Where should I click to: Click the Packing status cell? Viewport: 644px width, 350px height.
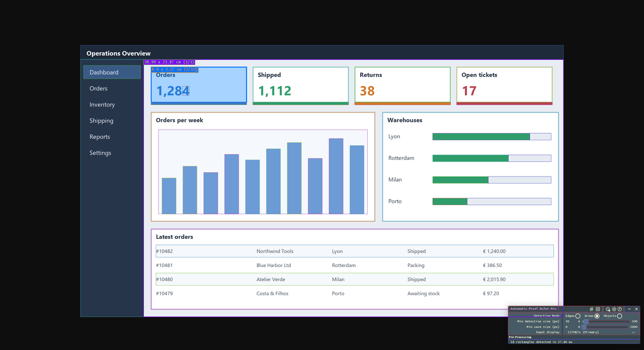point(416,266)
